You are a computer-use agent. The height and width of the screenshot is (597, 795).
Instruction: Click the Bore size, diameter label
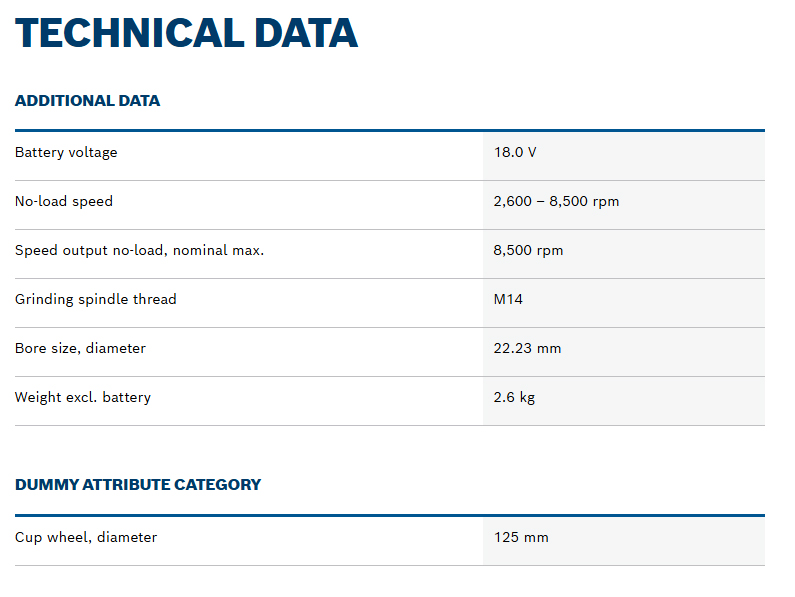(80, 349)
